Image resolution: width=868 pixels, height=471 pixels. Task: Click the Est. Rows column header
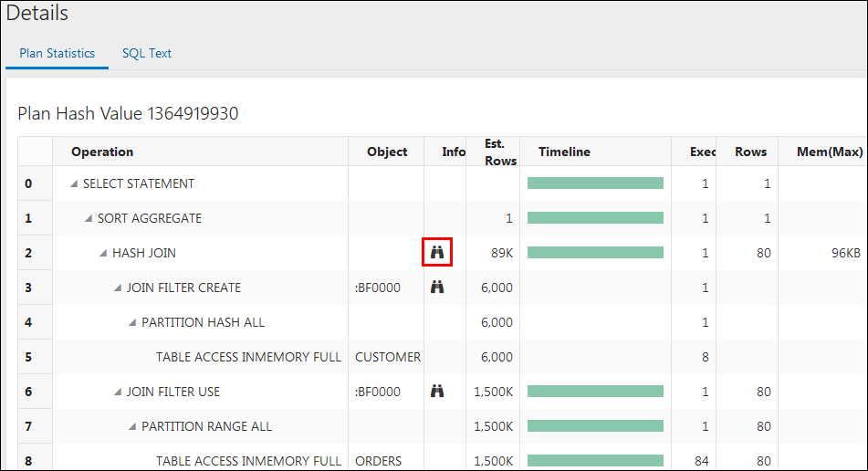coord(500,152)
